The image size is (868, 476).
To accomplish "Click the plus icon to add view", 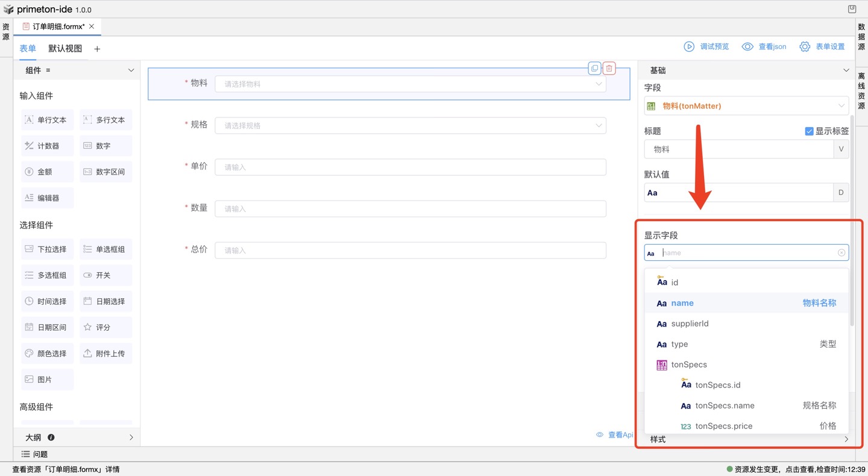I will pos(97,49).
